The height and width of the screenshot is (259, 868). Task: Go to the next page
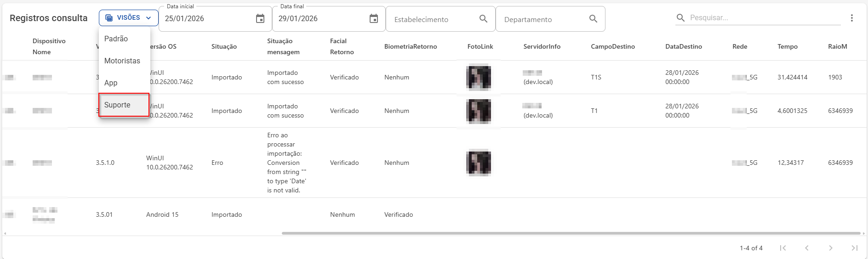pos(831,248)
